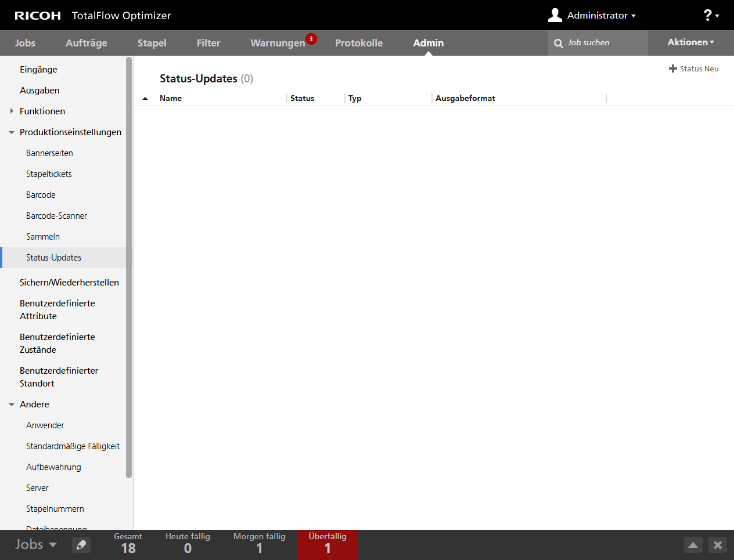Click the up arrow icon in footer
Viewport: 734px width, 560px height.
(693, 545)
